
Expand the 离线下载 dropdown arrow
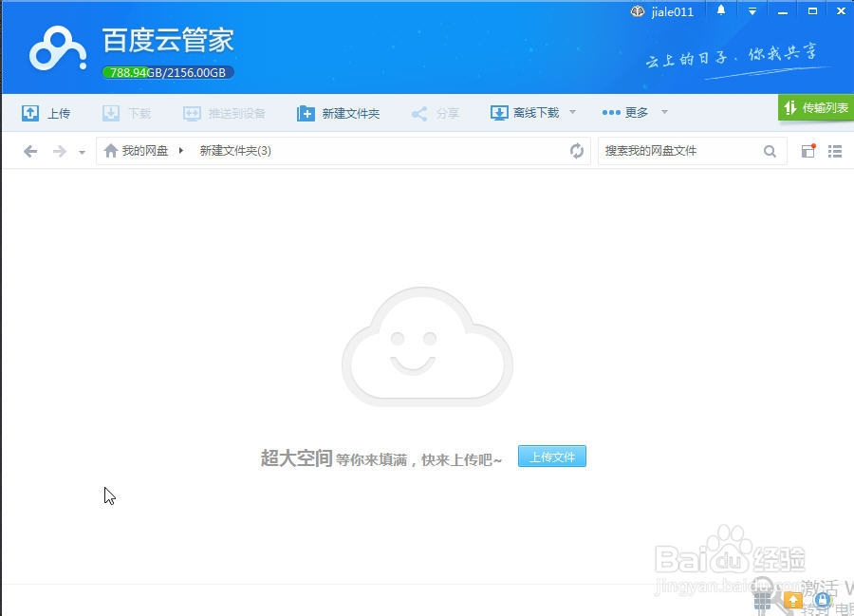pos(572,112)
